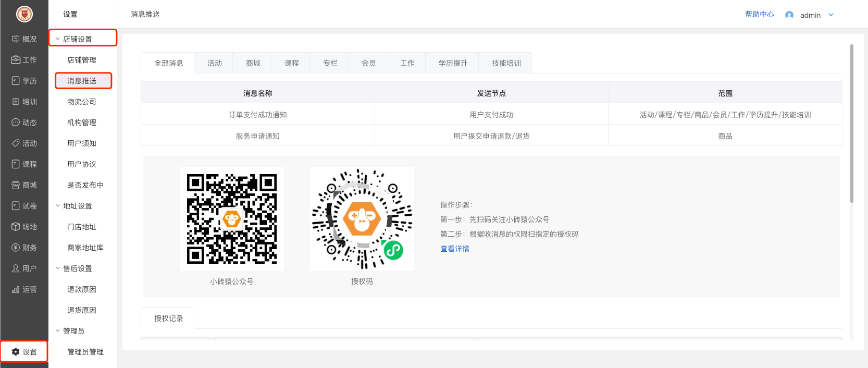Open 商城 shop icon in sidebar
Screen dimensions: 868x368
coord(16,185)
